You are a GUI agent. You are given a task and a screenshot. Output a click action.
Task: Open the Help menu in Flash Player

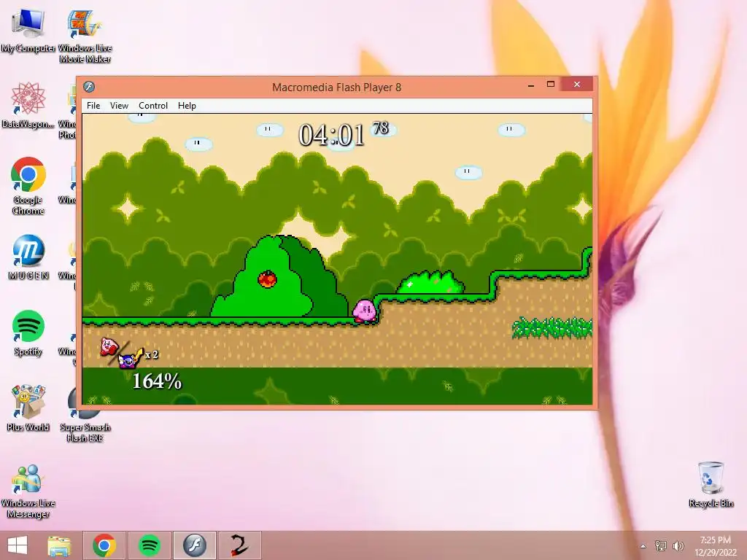click(x=187, y=106)
